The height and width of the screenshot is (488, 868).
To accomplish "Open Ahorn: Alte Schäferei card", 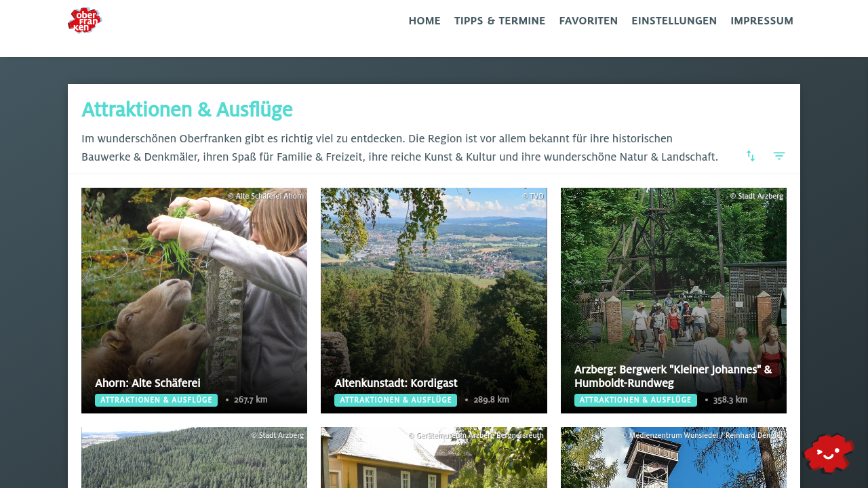I will coord(194,300).
